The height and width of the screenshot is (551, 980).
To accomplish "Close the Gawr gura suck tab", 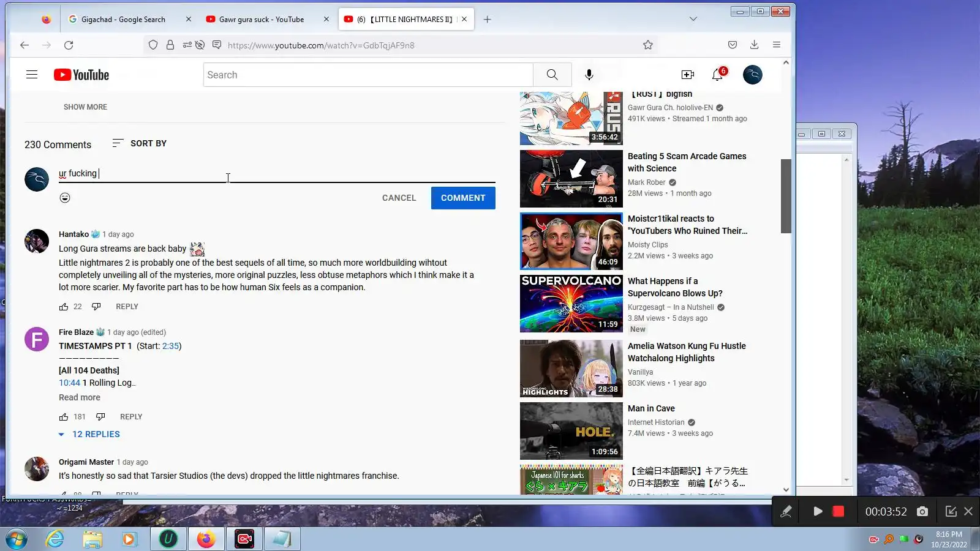I will 326,19.
